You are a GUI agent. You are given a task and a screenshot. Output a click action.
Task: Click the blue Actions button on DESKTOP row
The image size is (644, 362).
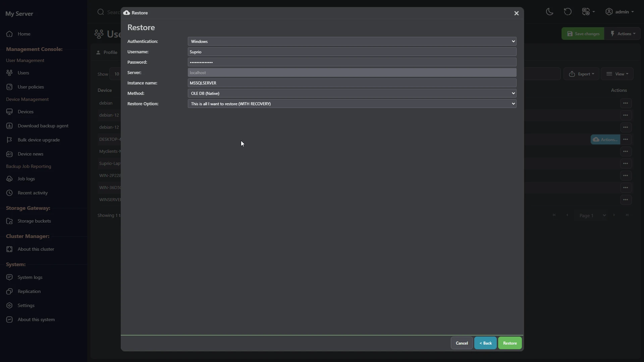coord(605,139)
